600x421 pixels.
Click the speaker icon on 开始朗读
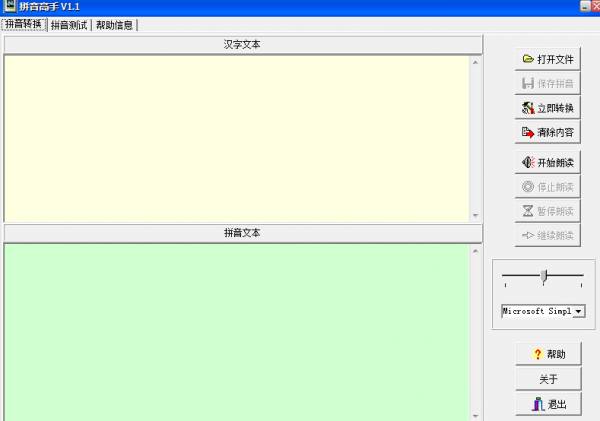pyautogui.click(x=528, y=162)
